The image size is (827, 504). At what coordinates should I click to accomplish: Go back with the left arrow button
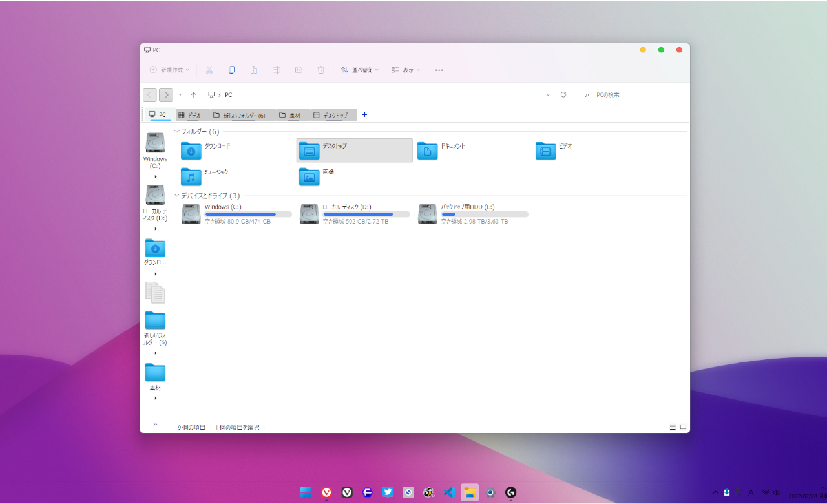click(x=150, y=95)
